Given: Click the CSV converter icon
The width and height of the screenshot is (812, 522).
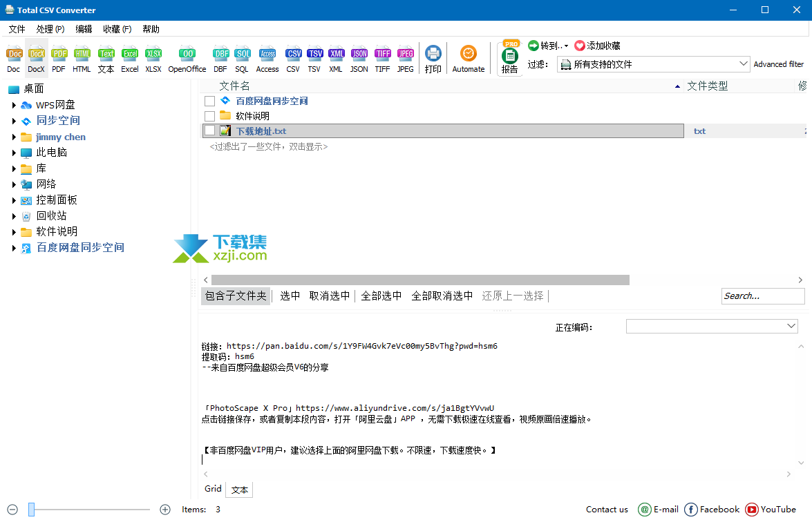Looking at the screenshot, I should pos(293,59).
